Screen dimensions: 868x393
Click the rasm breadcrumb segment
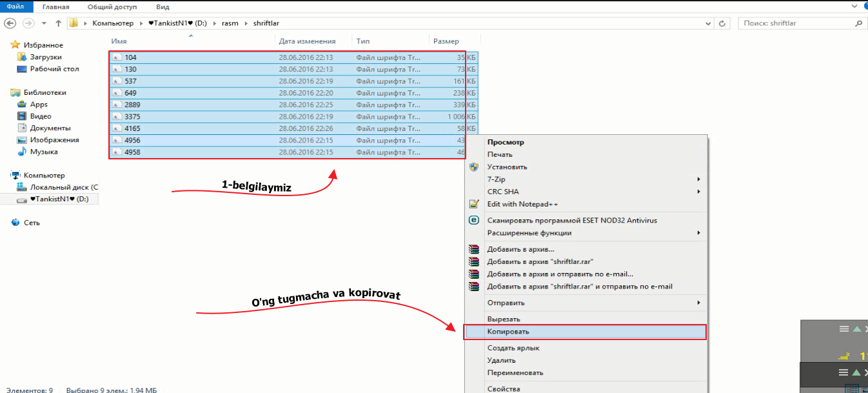(231, 23)
